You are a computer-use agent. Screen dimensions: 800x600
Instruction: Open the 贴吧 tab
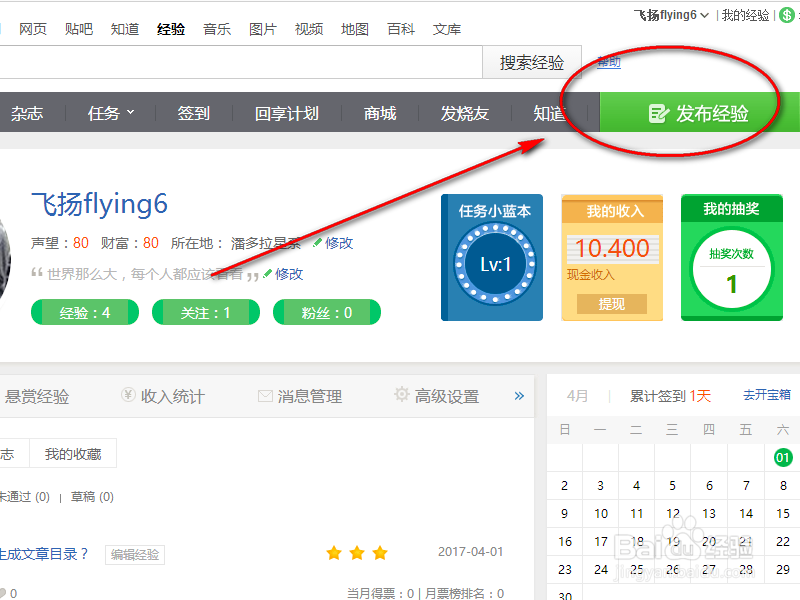tap(79, 29)
